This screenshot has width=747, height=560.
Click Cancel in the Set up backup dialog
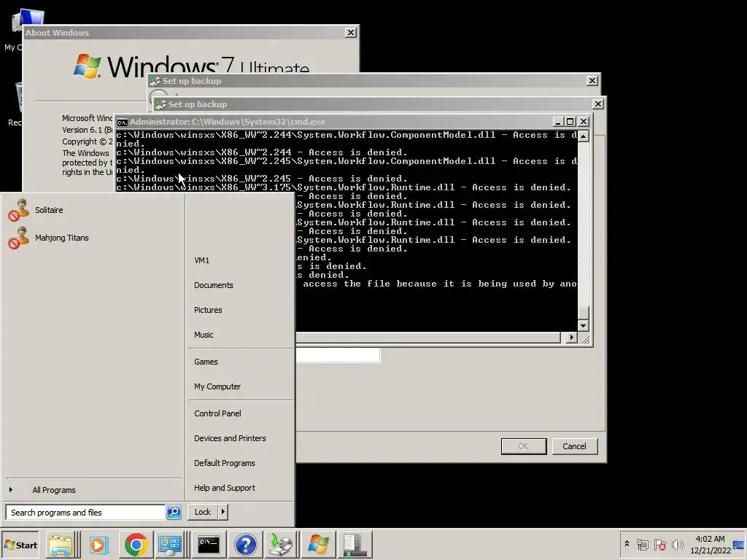[x=575, y=446]
